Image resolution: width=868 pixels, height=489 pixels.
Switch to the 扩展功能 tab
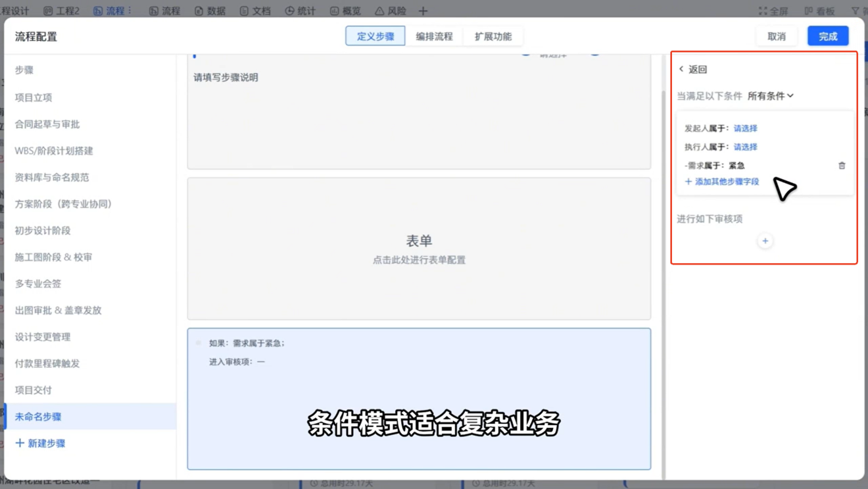(x=493, y=36)
